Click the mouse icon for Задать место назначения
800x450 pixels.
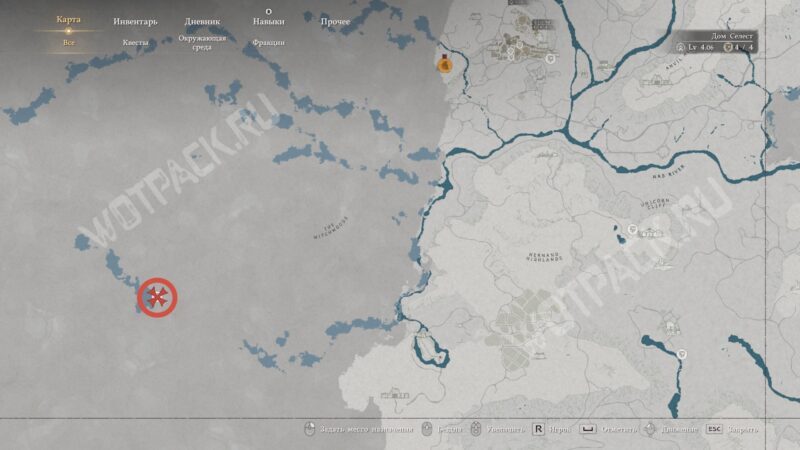click(310, 430)
